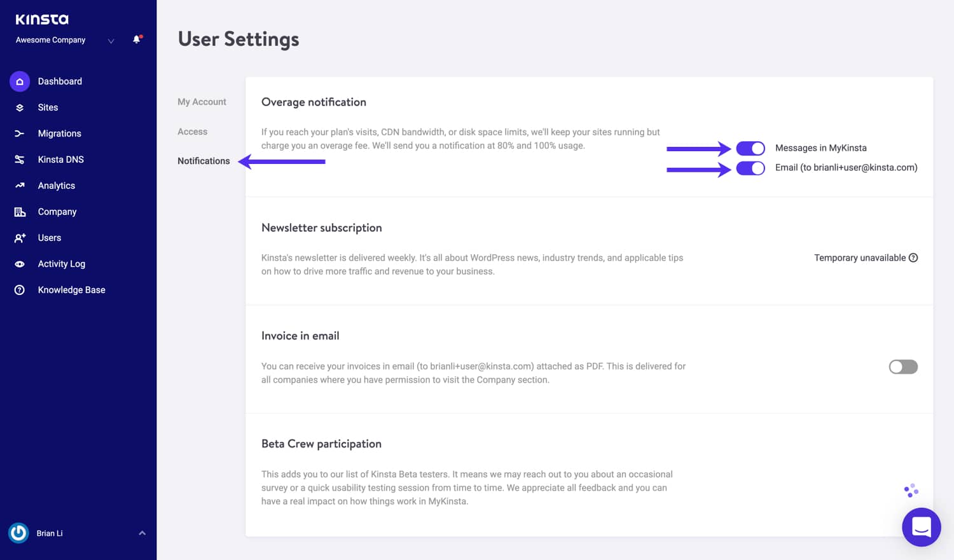This screenshot has height=560, width=954.
Task: Open Activity Log eye icon
Action: (x=20, y=264)
